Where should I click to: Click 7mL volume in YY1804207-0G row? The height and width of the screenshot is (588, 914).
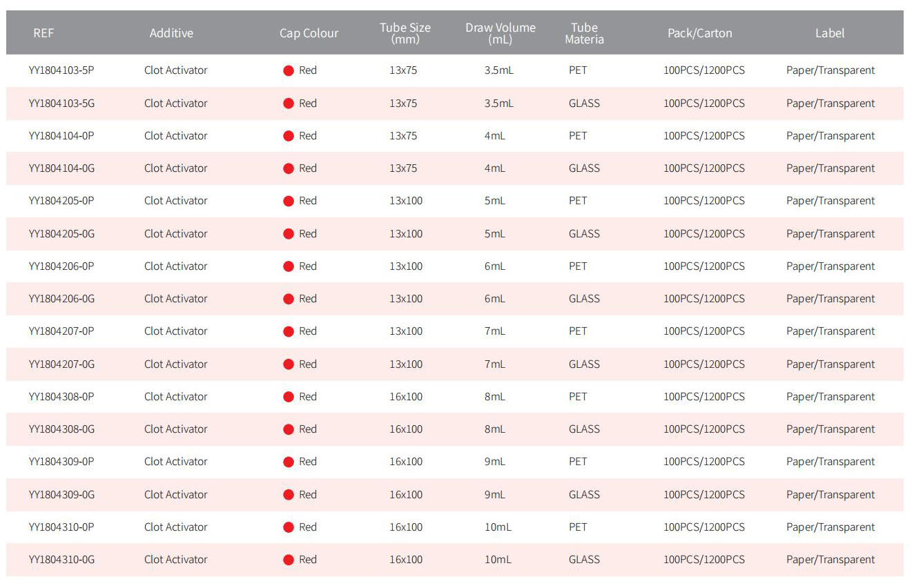(x=495, y=364)
